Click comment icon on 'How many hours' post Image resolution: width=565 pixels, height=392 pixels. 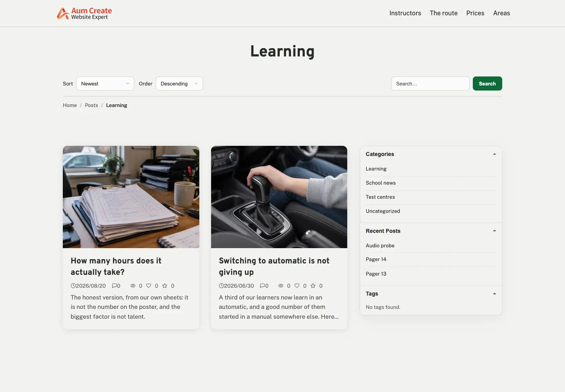[115, 286]
